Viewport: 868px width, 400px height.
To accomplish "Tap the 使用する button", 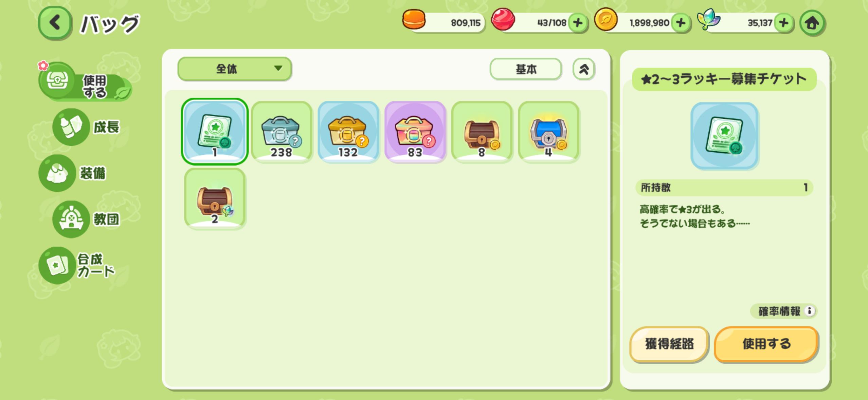I will [766, 344].
